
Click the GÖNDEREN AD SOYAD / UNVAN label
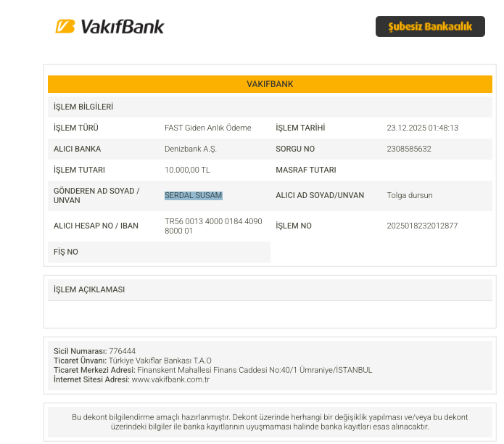[x=96, y=195]
